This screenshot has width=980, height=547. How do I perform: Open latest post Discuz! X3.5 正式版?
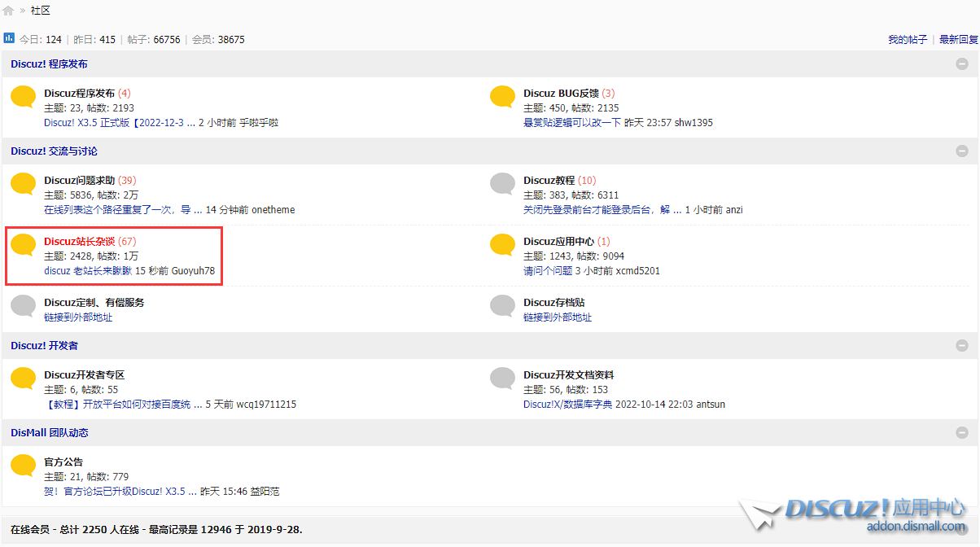120,123
